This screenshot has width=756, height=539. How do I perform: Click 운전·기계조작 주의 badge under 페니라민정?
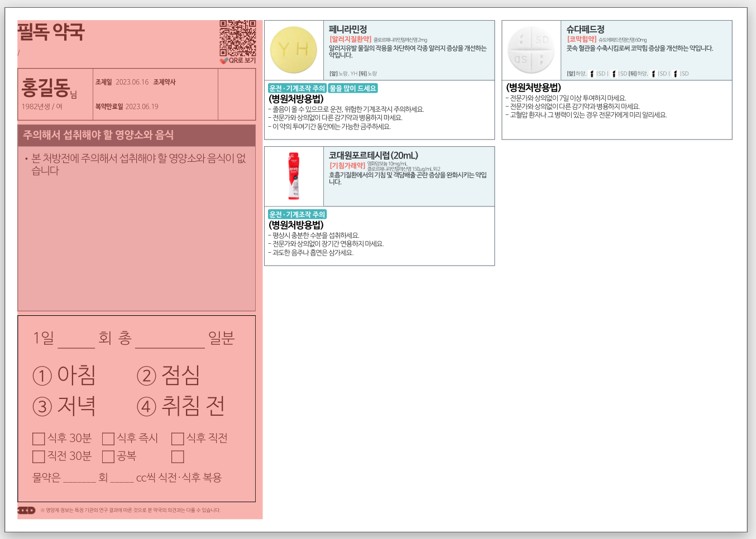(296, 88)
